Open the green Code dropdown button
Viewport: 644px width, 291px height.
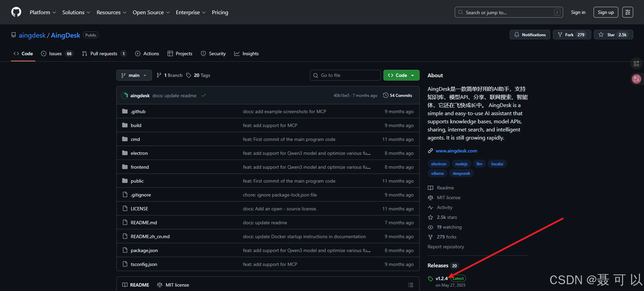[401, 75]
